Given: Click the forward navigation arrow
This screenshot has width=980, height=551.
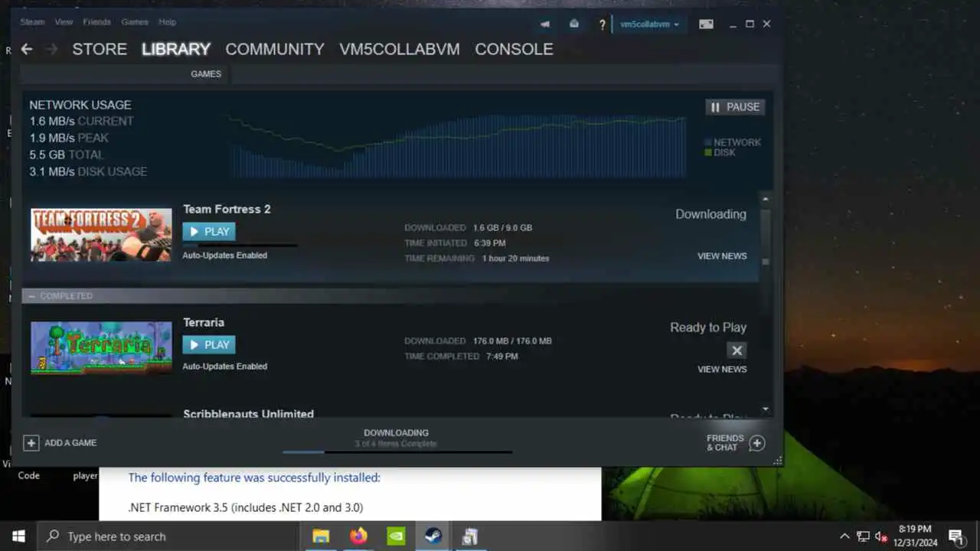Looking at the screenshot, I should tap(51, 49).
